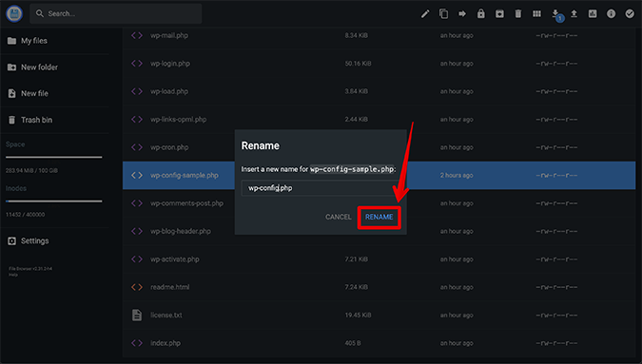The image size is (642, 364).
Task: Click the copy file icon in toolbar
Action: pos(443,14)
